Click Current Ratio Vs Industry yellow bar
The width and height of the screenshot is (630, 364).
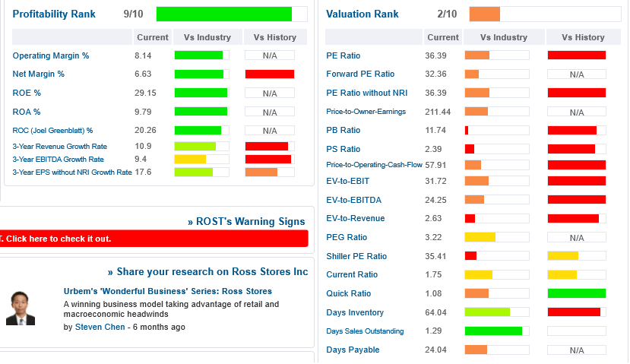(x=479, y=274)
